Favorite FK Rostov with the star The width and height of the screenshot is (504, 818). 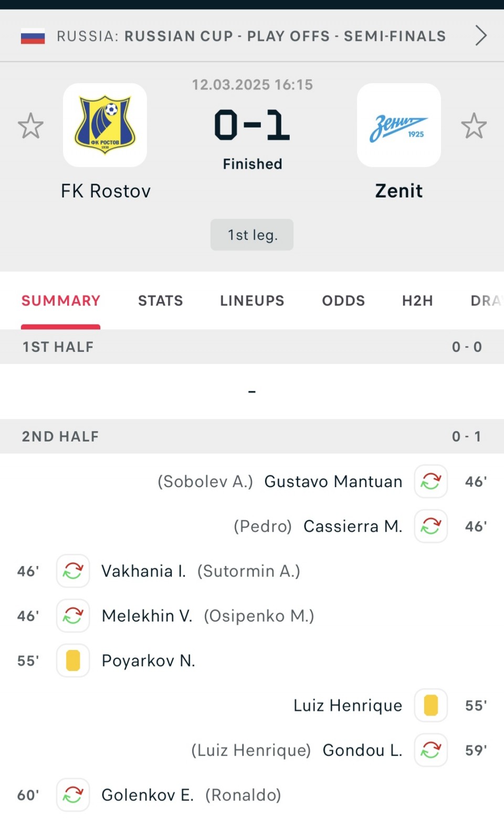pyautogui.click(x=30, y=126)
